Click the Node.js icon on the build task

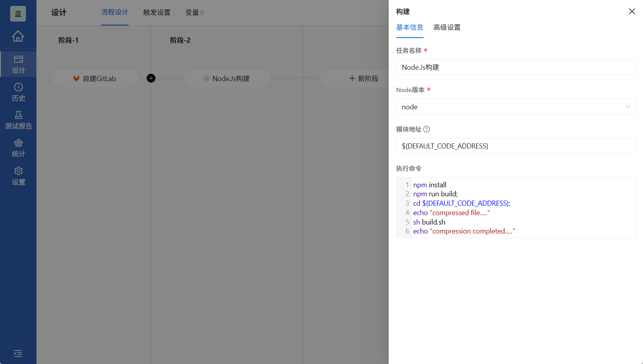(x=206, y=78)
